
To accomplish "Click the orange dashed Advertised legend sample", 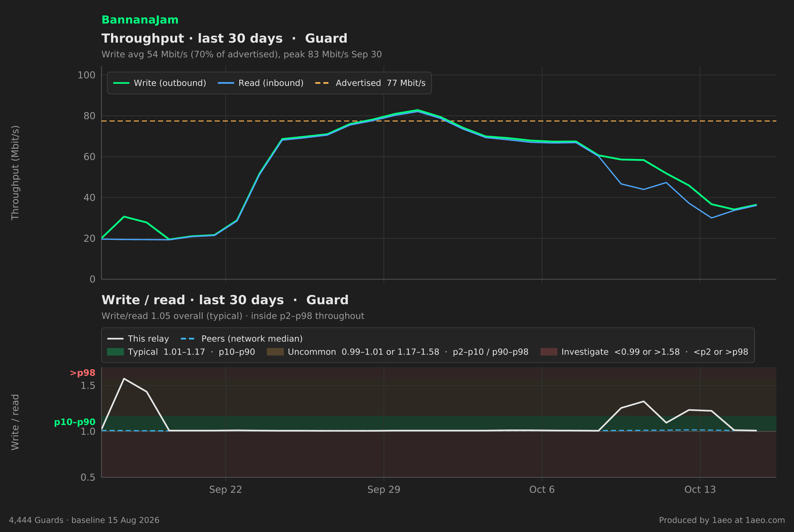I will coord(322,83).
